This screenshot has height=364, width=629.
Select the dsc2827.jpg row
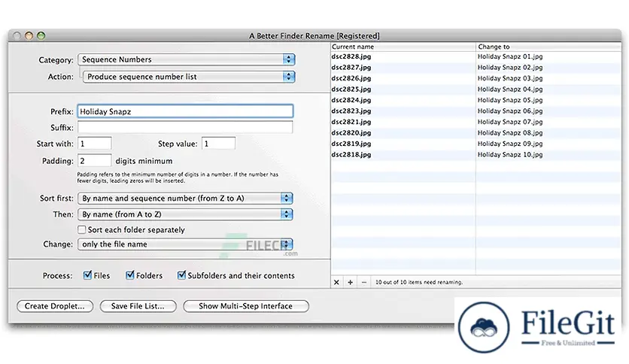tap(476, 68)
